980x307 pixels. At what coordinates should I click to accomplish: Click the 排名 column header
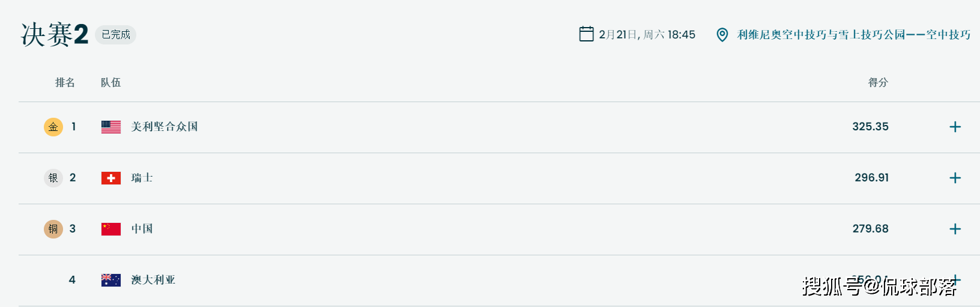(x=65, y=82)
